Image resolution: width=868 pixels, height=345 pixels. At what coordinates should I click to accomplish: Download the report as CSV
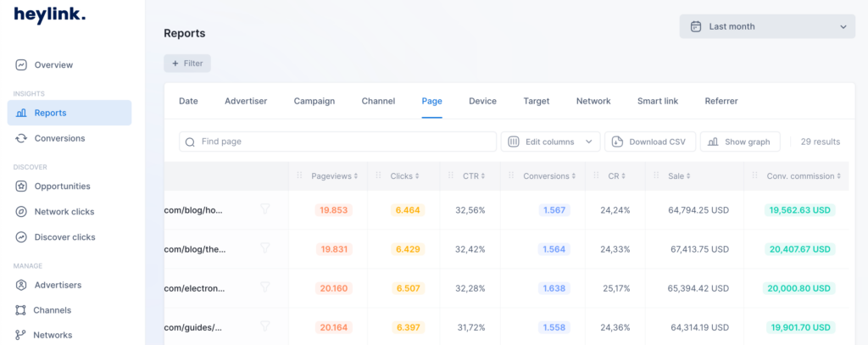point(650,142)
